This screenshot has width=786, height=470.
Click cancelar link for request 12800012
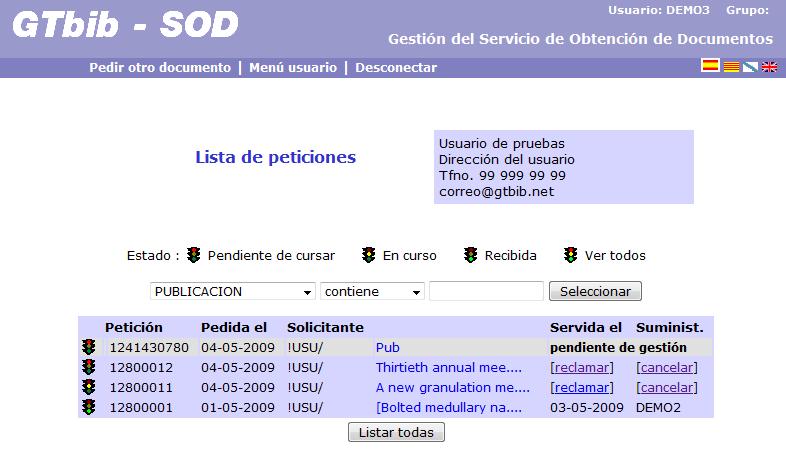(x=667, y=368)
